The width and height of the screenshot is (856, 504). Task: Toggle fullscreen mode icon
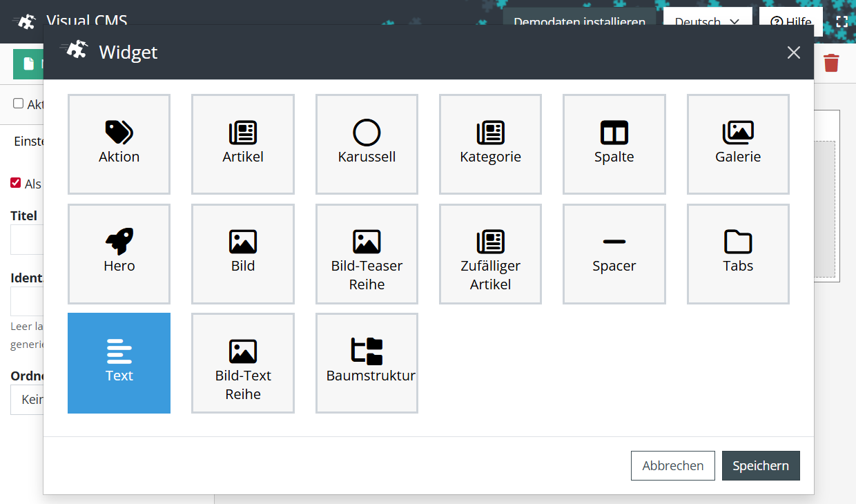coord(842,21)
